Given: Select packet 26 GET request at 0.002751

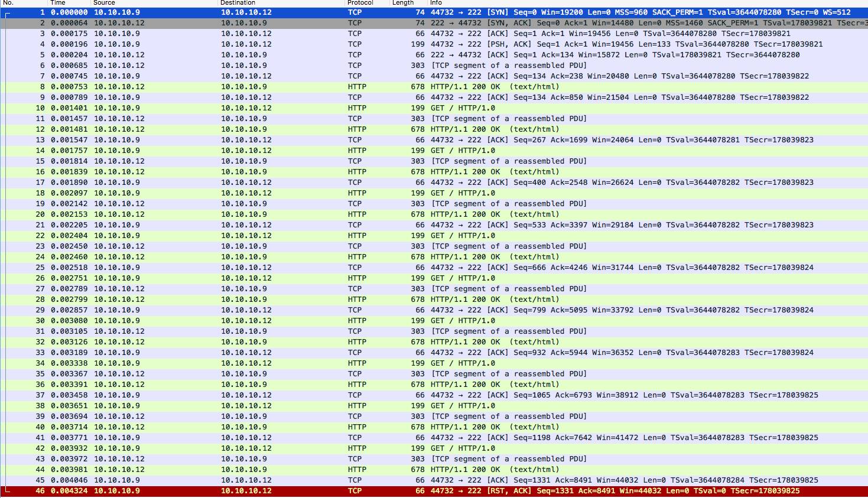Looking at the screenshot, I should click(x=434, y=278).
